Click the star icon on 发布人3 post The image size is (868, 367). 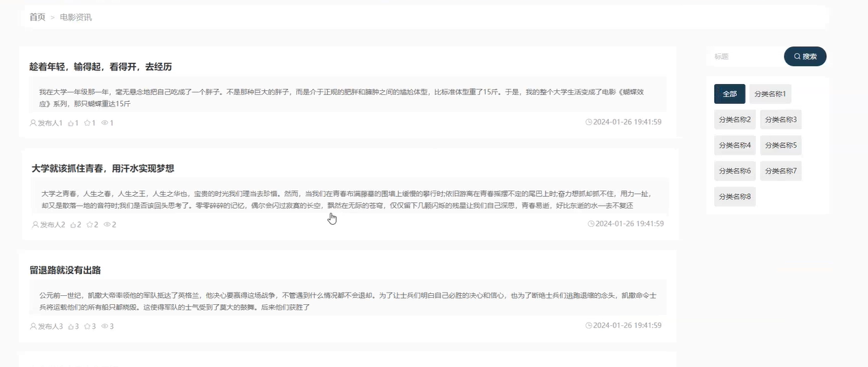(x=87, y=327)
